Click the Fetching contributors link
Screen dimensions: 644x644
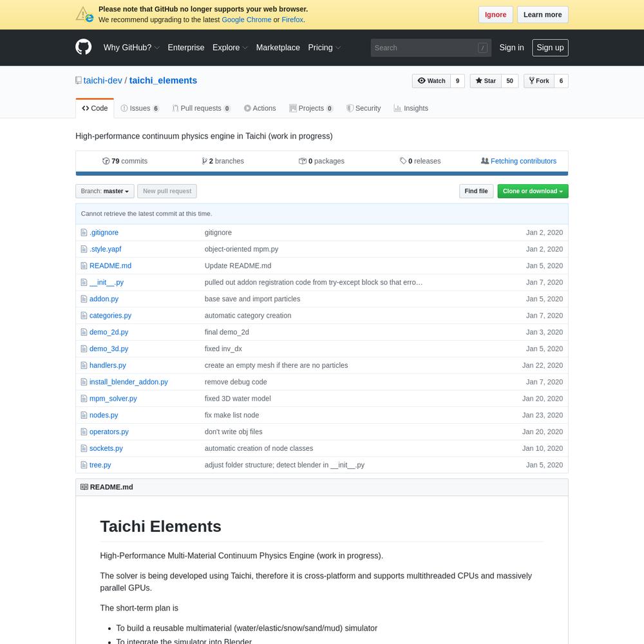click(523, 161)
